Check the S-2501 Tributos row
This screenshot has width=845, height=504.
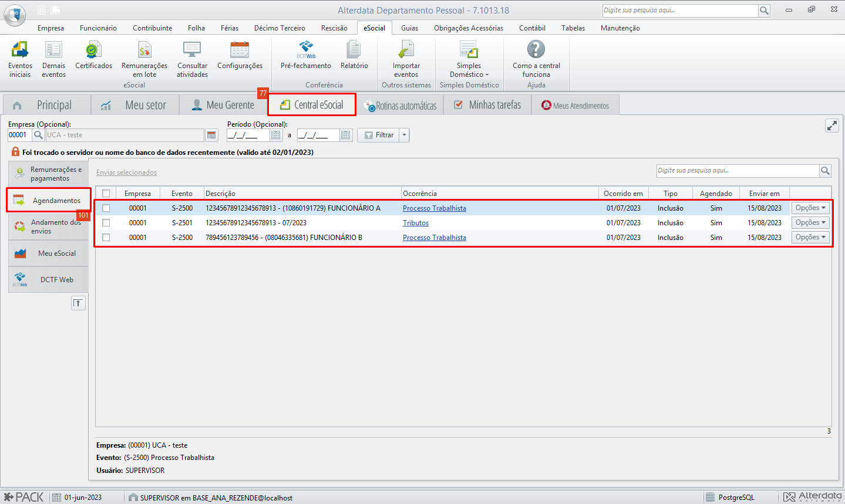[106, 222]
